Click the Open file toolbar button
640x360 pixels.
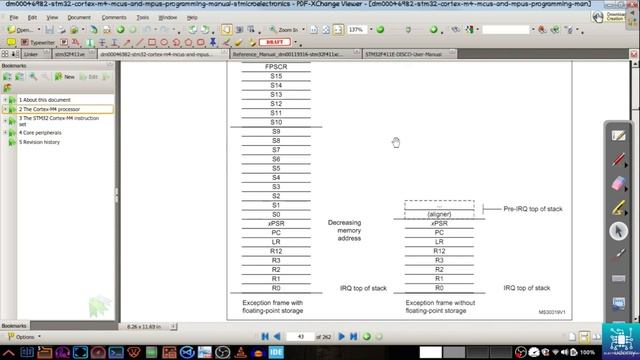coord(20,30)
